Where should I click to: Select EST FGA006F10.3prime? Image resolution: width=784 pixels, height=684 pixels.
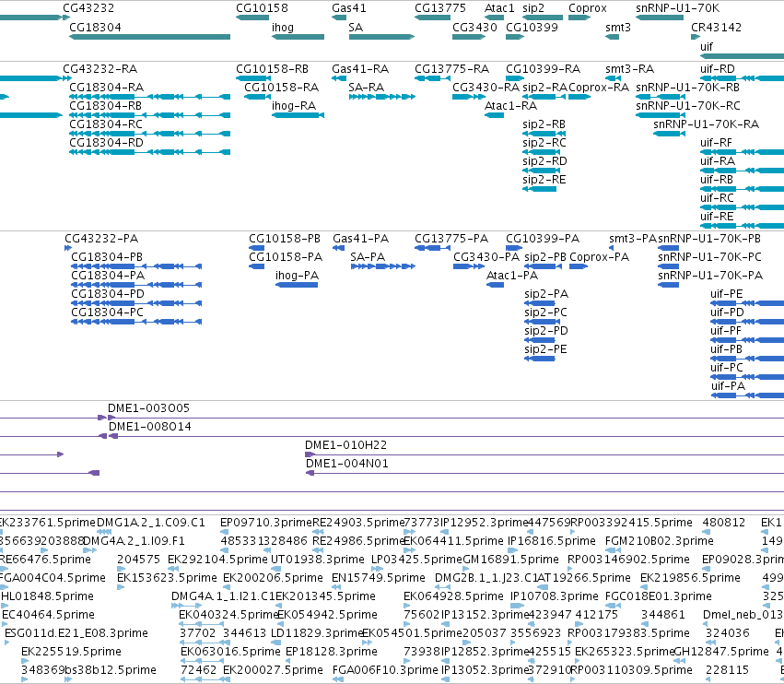pyautogui.click(x=385, y=670)
